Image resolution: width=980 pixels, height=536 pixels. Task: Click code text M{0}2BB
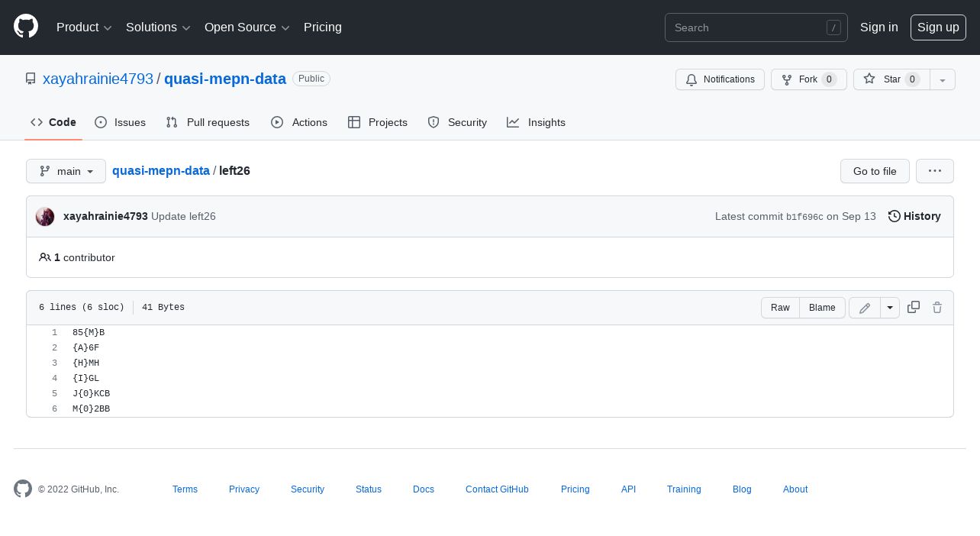click(x=92, y=409)
